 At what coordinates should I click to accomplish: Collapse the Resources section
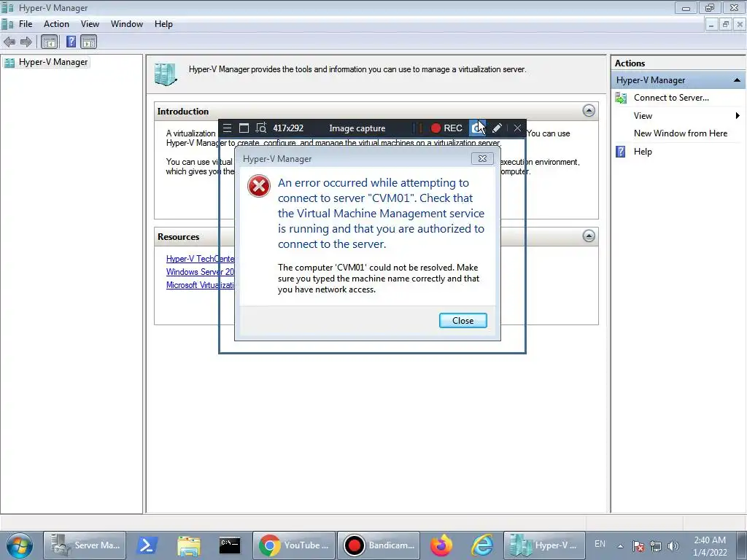[589, 236]
